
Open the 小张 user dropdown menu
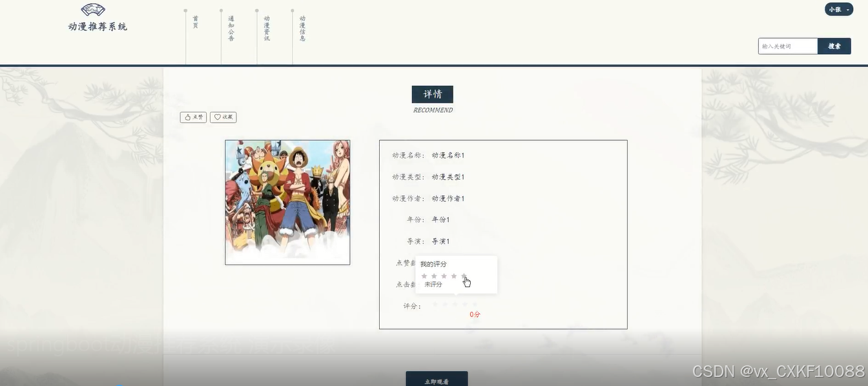point(839,9)
